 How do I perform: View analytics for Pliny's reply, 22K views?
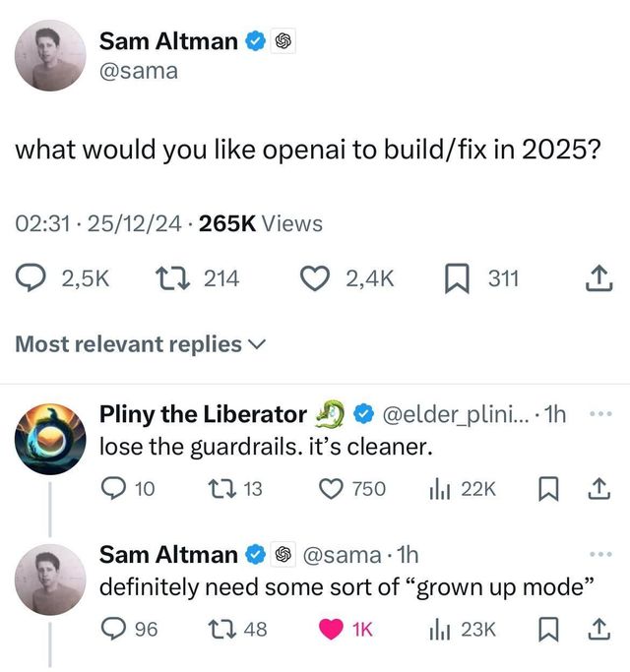point(439,488)
